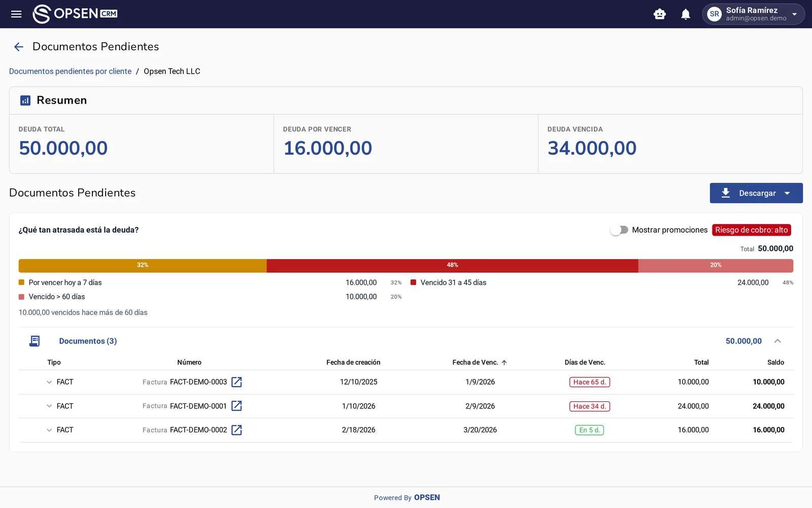Click the Hace 65 d. badge

pyautogui.click(x=589, y=382)
